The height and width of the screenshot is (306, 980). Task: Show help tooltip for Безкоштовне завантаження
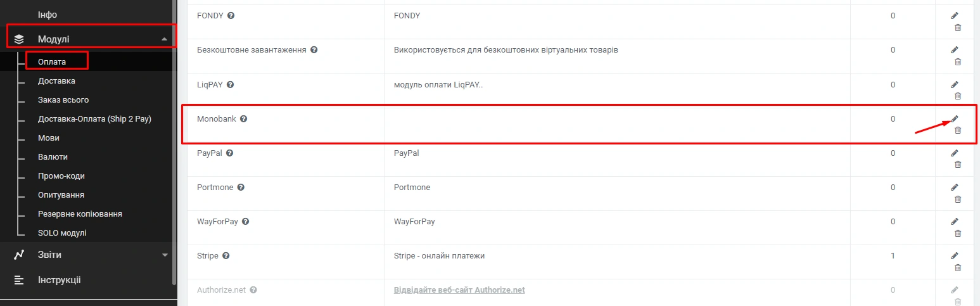pyautogui.click(x=314, y=49)
